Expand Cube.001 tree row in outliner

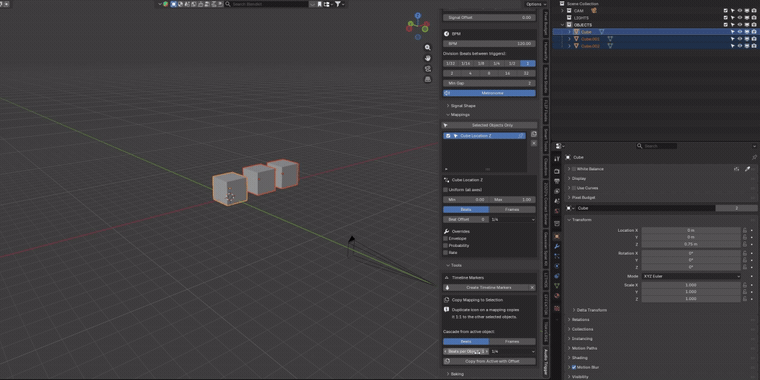point(570,39)
